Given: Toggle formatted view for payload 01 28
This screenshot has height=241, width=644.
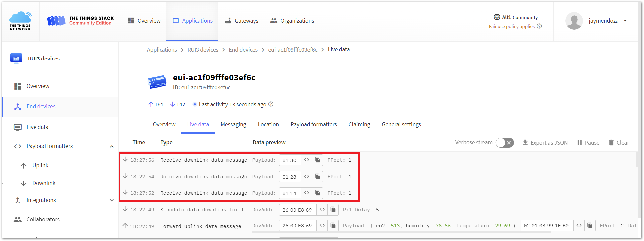Looking at the screenshot, I should 307,177.
